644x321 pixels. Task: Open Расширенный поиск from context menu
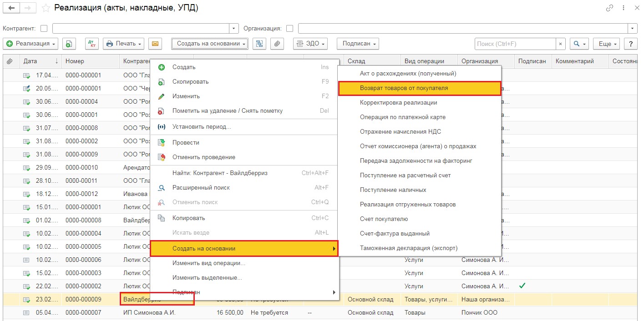(244, 188)
